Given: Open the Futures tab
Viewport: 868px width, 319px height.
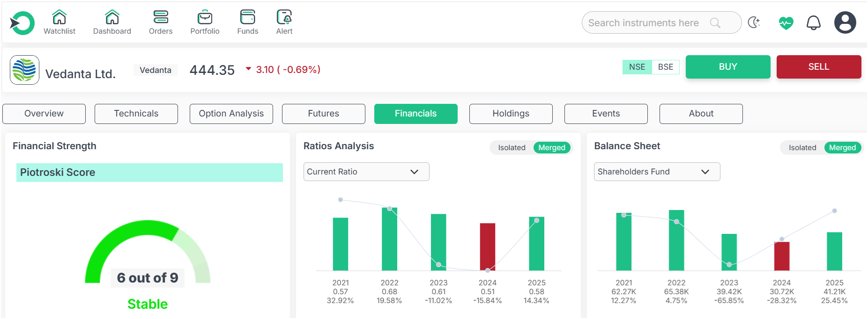Looking at the screenshot, I should coord(324,114).
